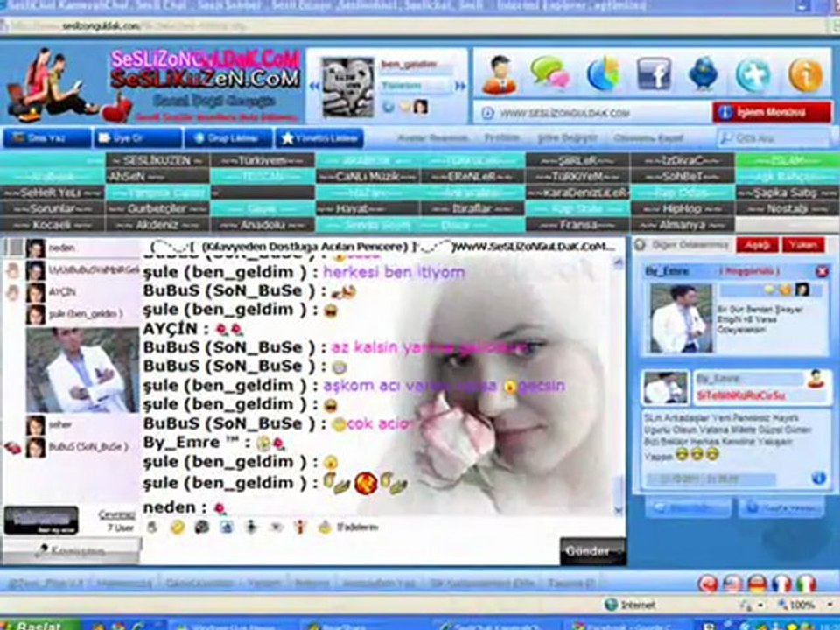This screenshot has height=630, width=840.
Task: Click the red exclamation icon in chat toolbar
Action: pyautogui.click(x=300, y=528)
